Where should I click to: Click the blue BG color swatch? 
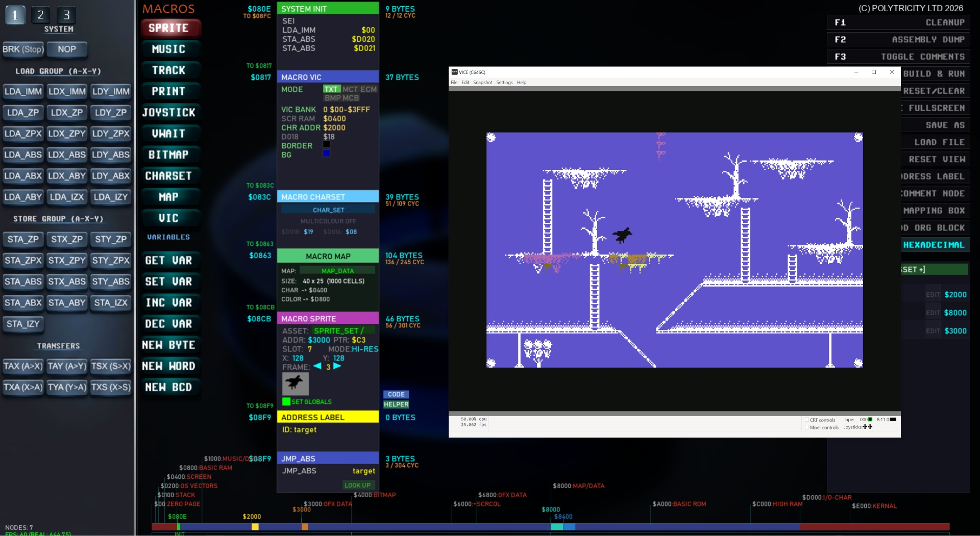point(327,154)
